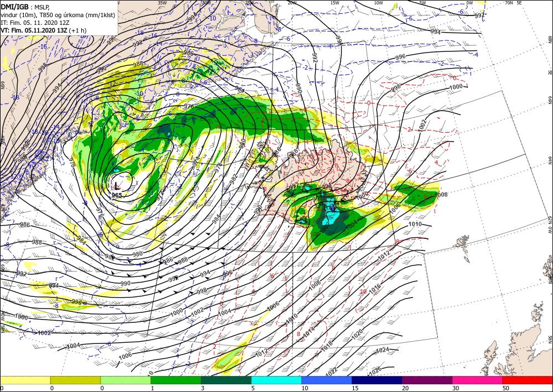Image resolution: width=553 pixels, height=392 pixels.
Task: Click the 10W longitude label
Action: click(x=378, y=2)
